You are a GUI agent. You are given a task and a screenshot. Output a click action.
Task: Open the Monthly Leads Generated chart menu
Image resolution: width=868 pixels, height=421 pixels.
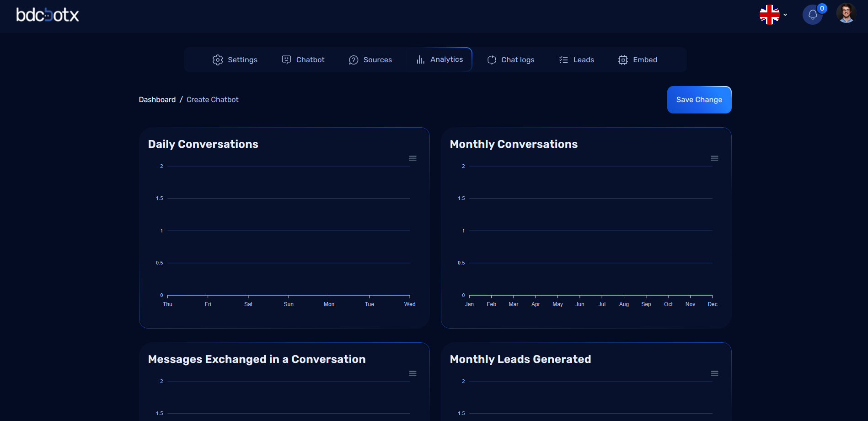tap(714, 373)
